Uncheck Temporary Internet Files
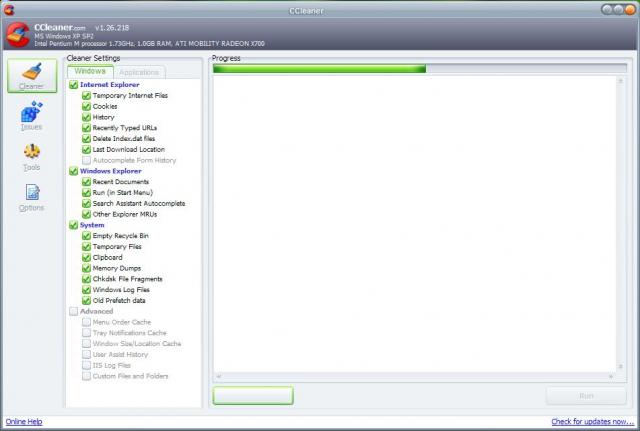This screenshot has width=640, height=431. pyautogui.click(x=86, y=96)
